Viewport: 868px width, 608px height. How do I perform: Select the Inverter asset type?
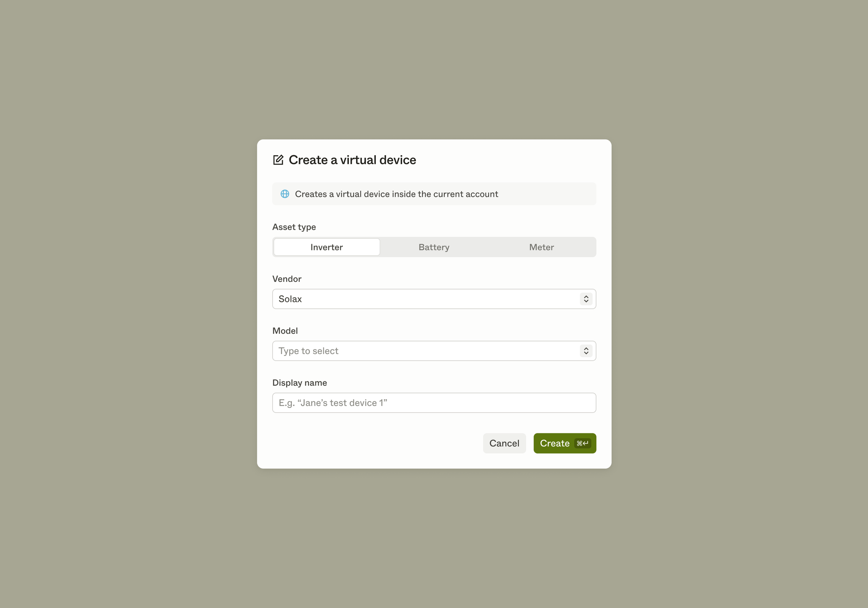pyautogui.click(x=326, y=247)
